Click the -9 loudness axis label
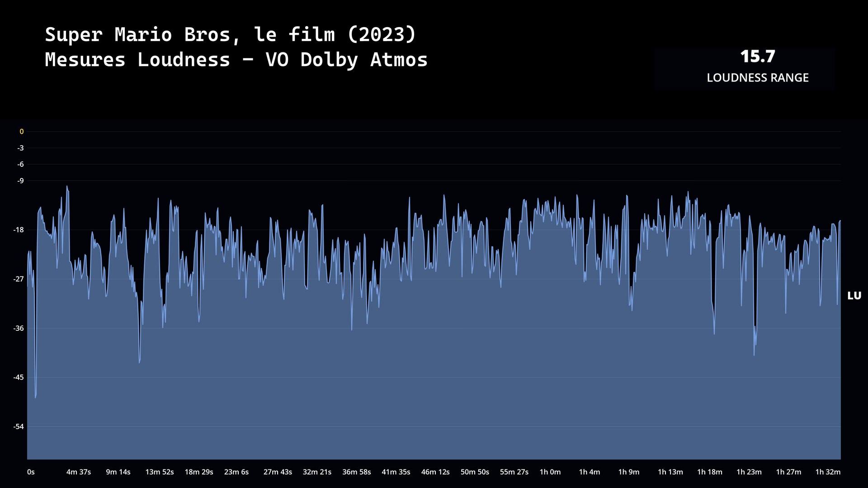The image size is (868, 488). (x=20, y=181)
